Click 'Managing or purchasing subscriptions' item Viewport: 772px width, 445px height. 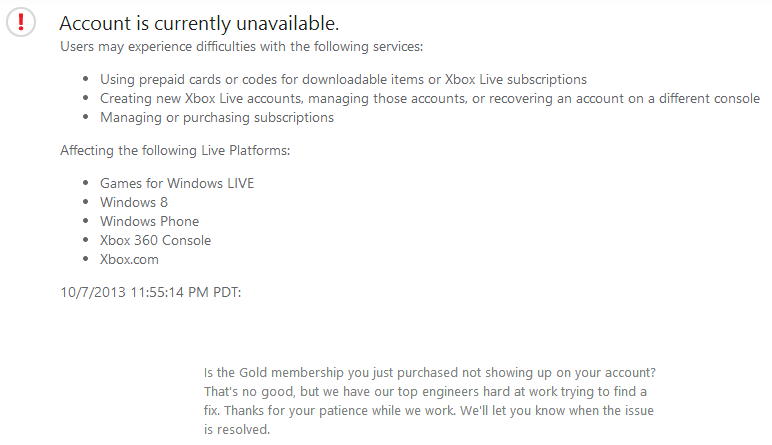(216, 117)
